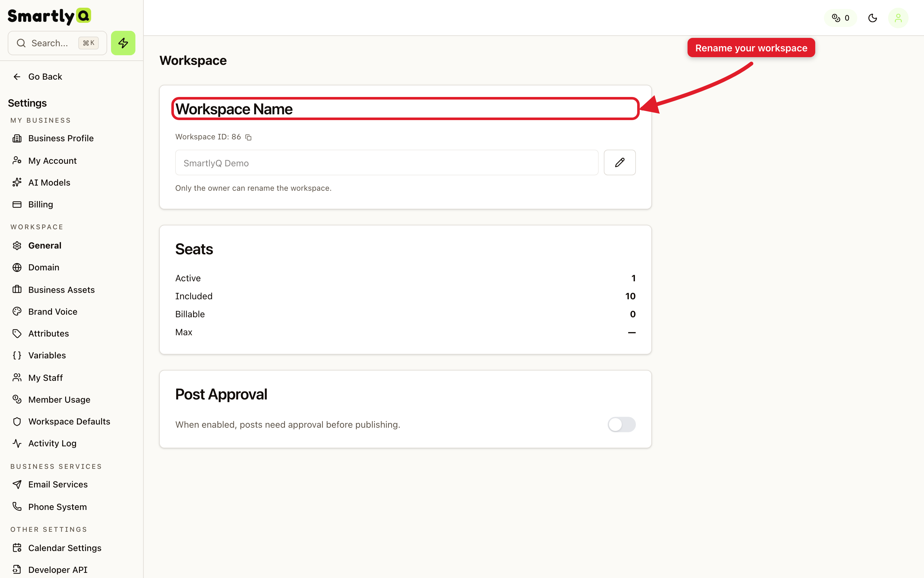Click the Developer API file icon
This screenshot has width=924, height=578.
tap(17, 570)
